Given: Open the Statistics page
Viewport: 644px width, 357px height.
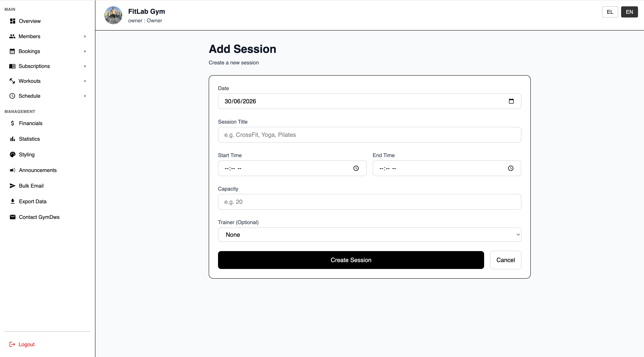Looking at the screenshot, I should pyautogui.click(x=29, y=139).
